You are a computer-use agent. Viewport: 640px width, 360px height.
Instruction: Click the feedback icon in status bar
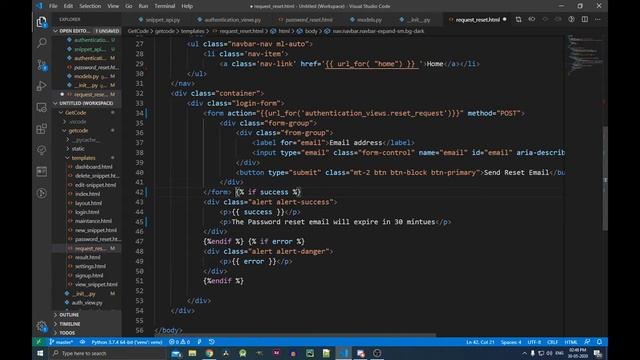point(587,342)
